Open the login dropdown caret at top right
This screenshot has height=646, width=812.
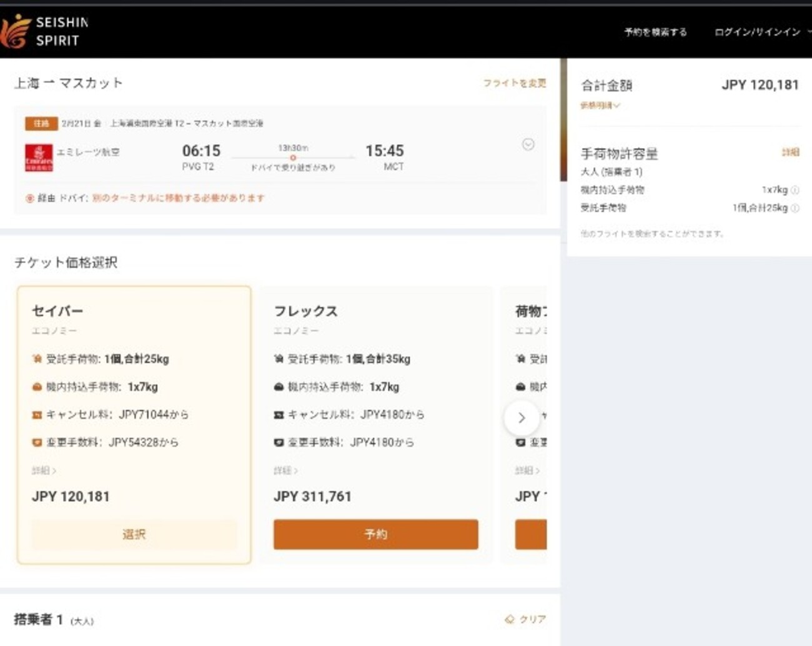808,32
